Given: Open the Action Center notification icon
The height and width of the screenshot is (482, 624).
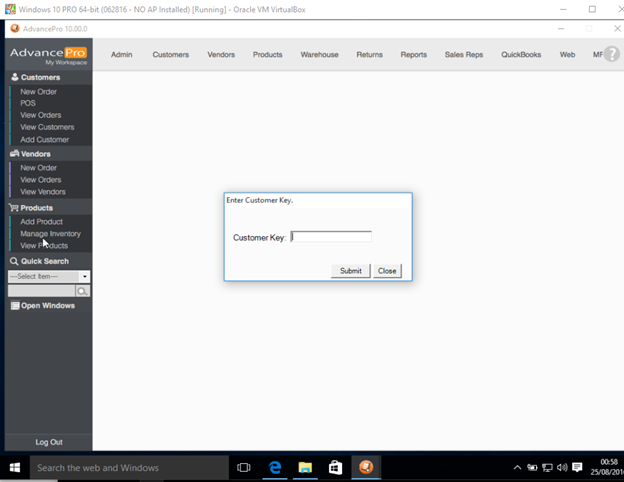Looking at the screenshot, I should pos(577,467).
